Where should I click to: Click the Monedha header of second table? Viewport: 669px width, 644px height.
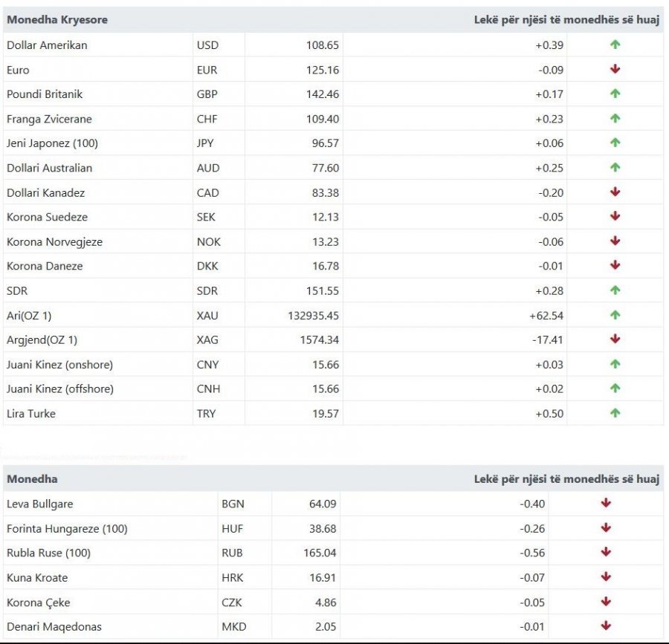point(32,479)
